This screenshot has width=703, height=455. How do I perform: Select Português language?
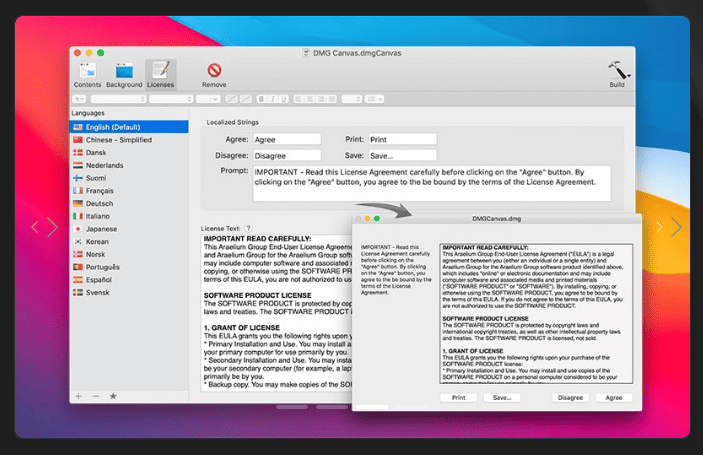pos(129,267)
